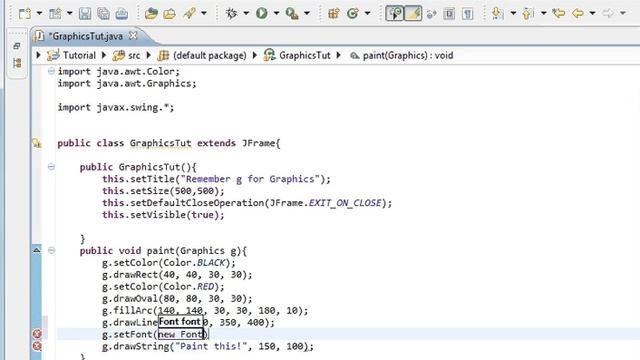Click the Last Edit Location icon
This screenshot has width=640, height=360.
558,13
